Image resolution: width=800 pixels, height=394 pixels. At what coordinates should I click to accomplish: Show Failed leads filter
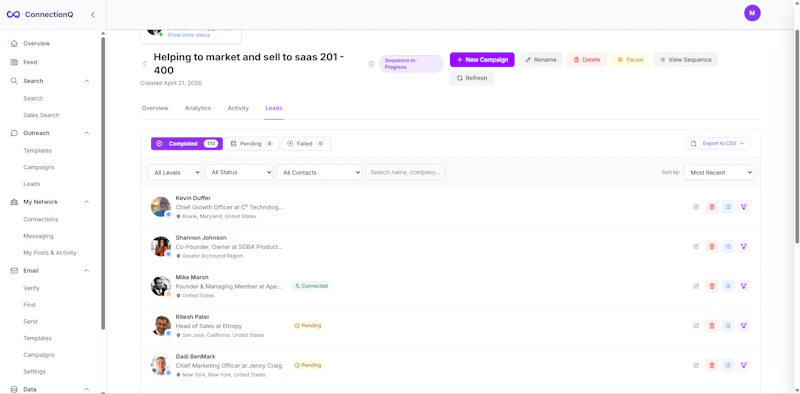coord(306,143)
